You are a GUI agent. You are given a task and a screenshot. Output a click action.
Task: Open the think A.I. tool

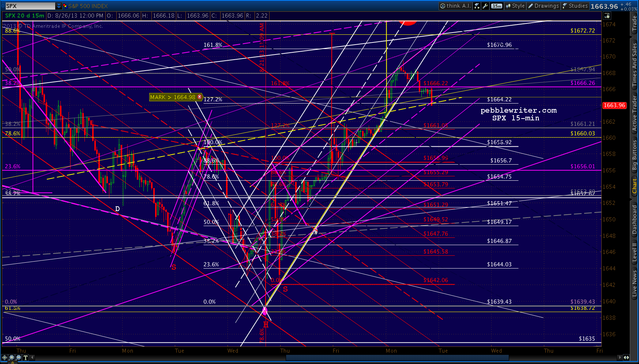point(455,6)
